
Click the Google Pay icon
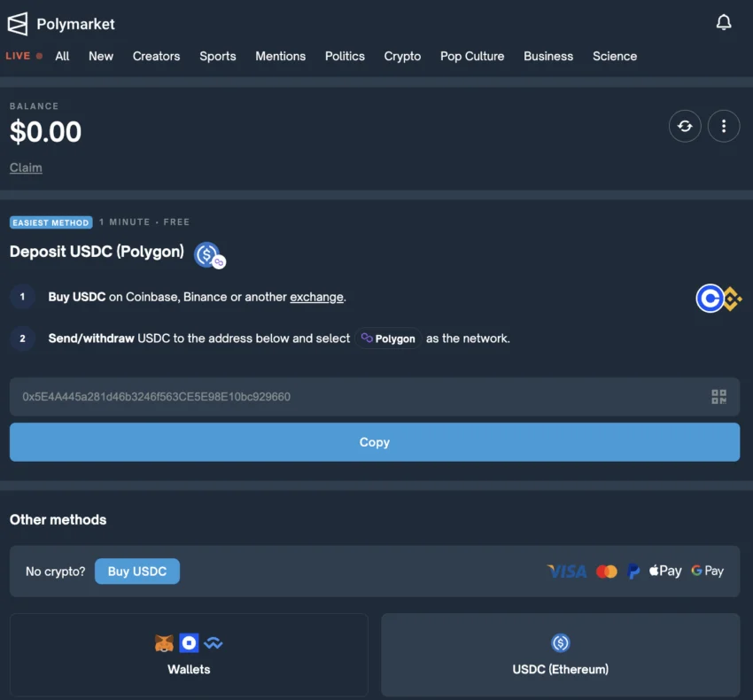708,571
